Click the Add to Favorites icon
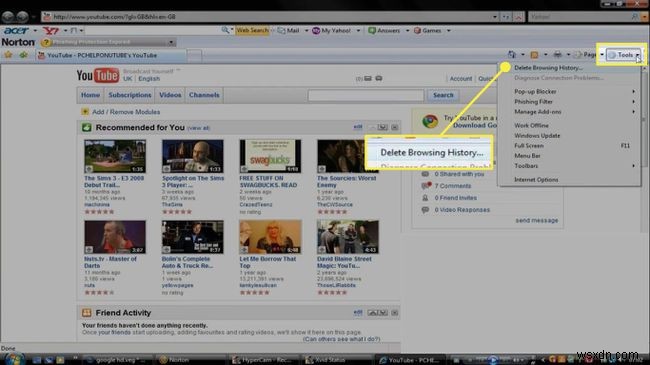This screenshot has height=365, width=650. [x=23, y=55]
